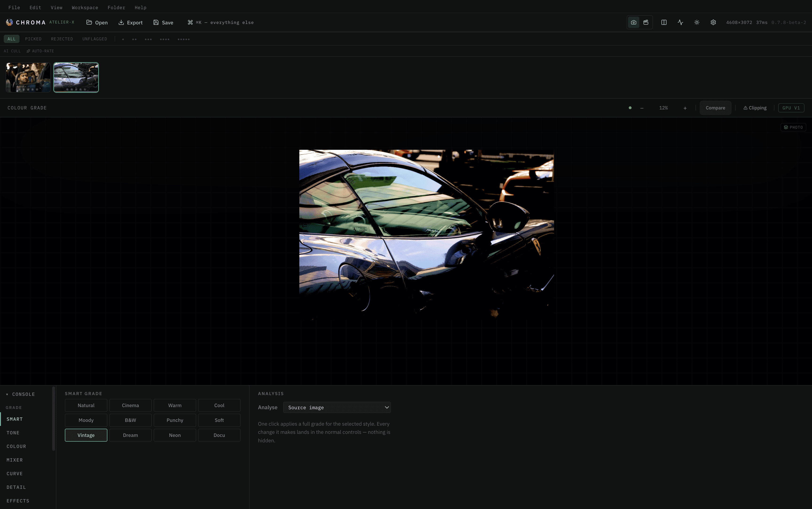Click the 4608×3072 resolution readout
This screenshot has width=812, height=509.
pyautogui.click(x=739, y=23)
